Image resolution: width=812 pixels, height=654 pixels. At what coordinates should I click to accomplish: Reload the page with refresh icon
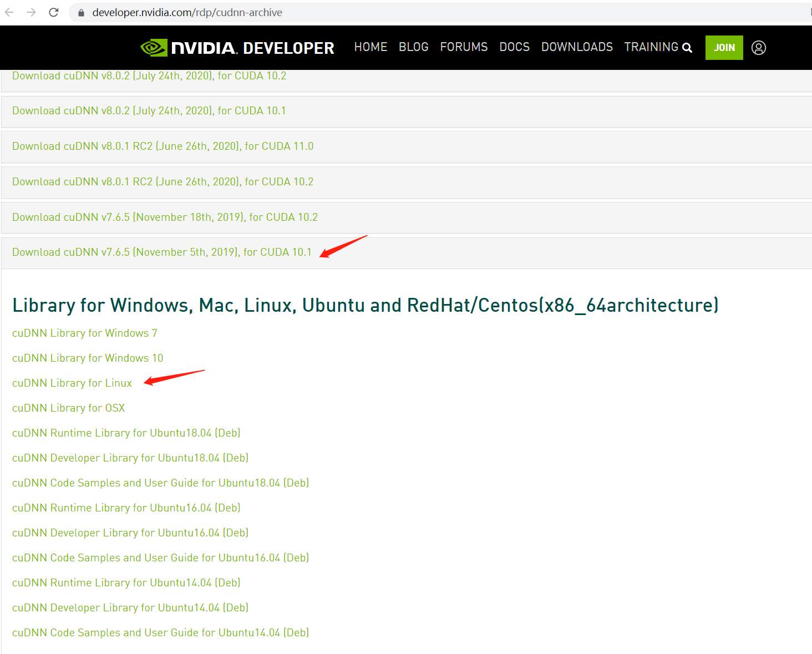(54, 12)
